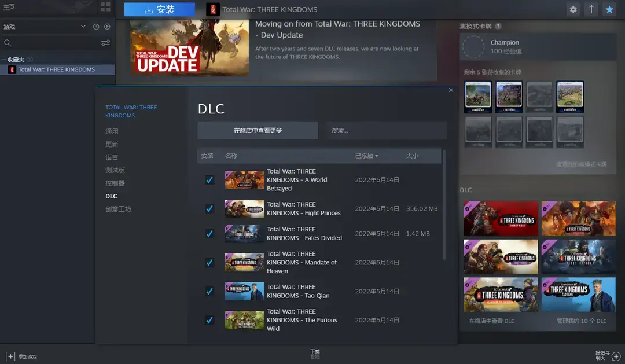Open the 通用 settings tab
Screen dimensions: 625x364
tap(112, 131)
